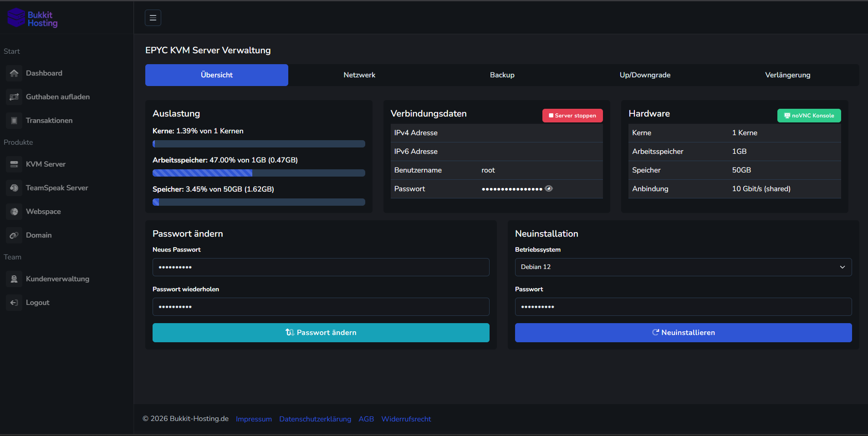Click the Arbeitsspeicher usage progress bar
This screenshot has width=868, height=436.
[259, 173]
